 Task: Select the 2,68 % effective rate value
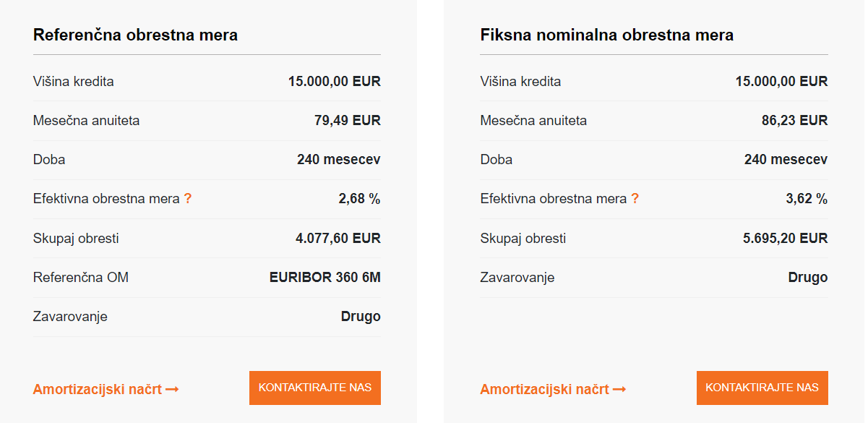tap(359, 199)
